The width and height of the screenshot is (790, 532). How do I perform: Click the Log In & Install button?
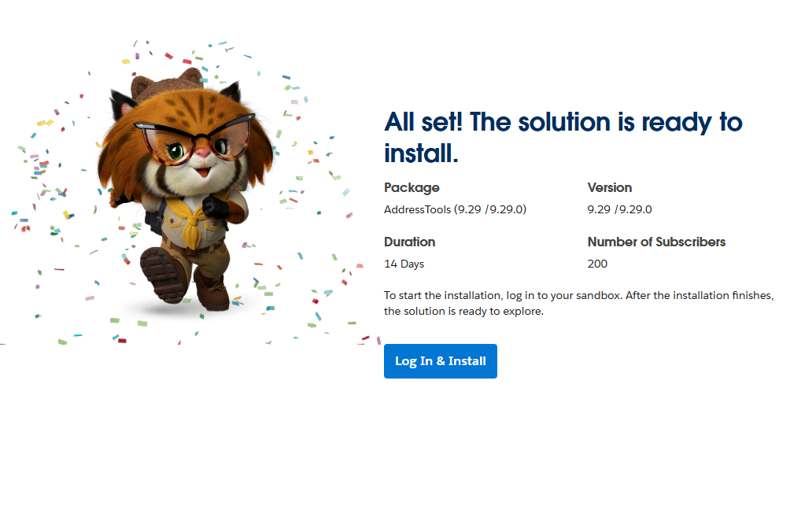pyautogui.click(x=440, y=361)
